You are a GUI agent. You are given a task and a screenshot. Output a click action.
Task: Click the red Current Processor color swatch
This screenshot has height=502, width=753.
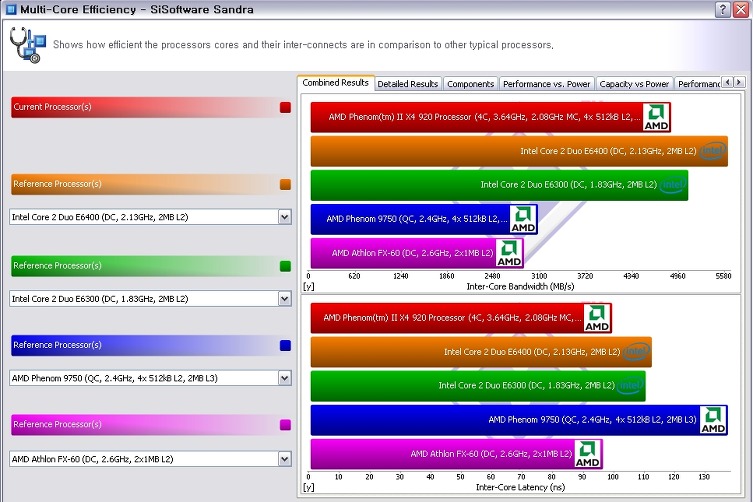point(285,107)
